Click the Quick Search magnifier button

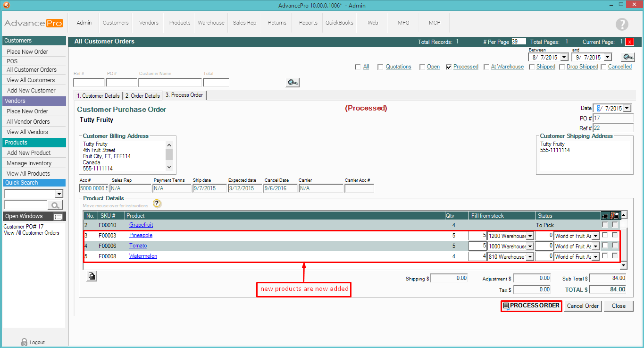click(x=56, y=205)
